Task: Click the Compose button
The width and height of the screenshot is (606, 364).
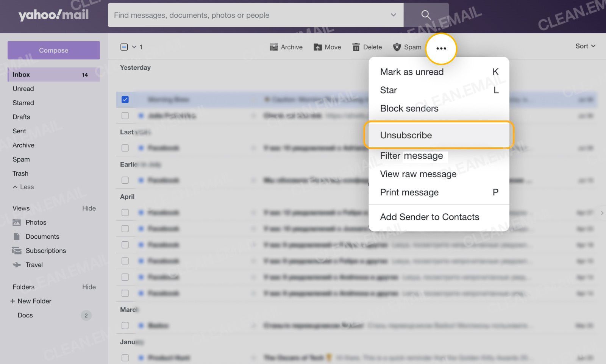Action: tap(53, 50)
